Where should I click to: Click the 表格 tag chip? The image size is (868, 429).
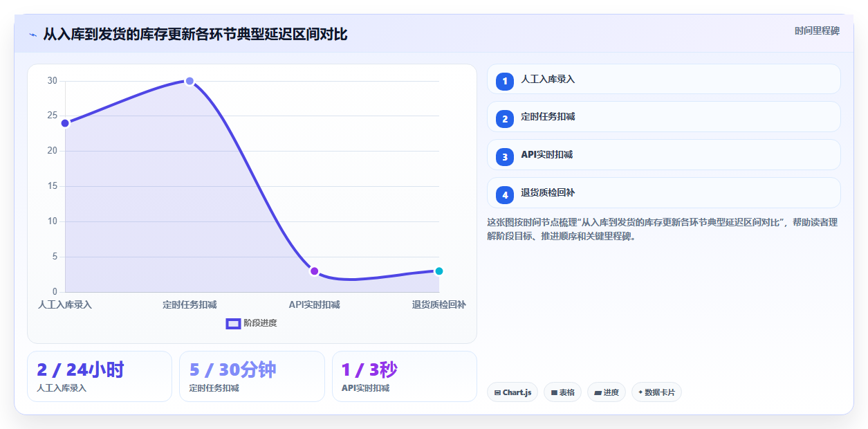(562, 392)
